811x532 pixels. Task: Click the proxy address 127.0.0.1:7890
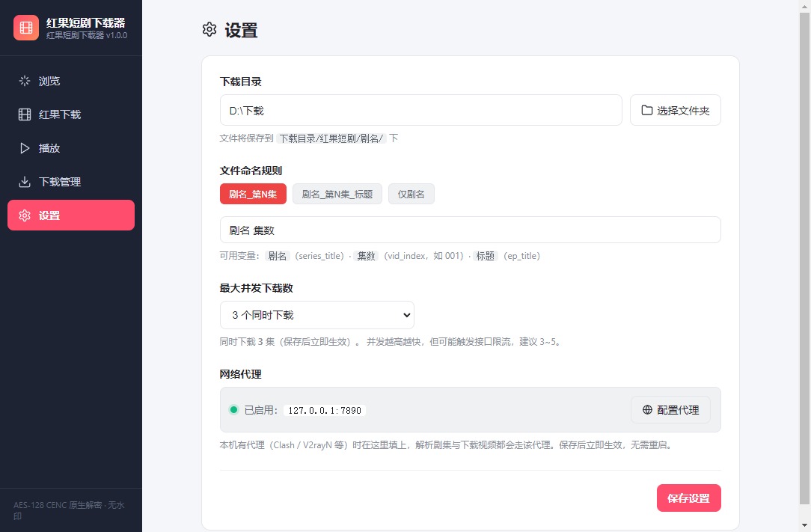(x=325, y=410)
